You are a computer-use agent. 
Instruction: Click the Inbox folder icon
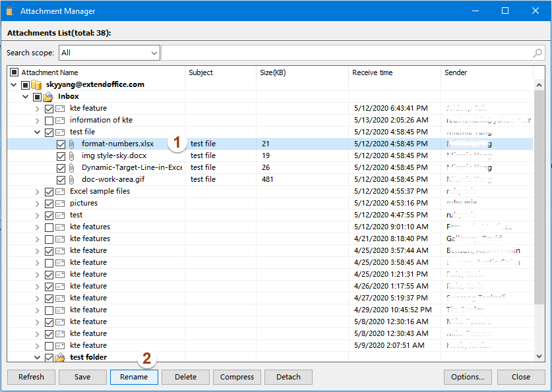pyautogui.click(x=47, y=96)
